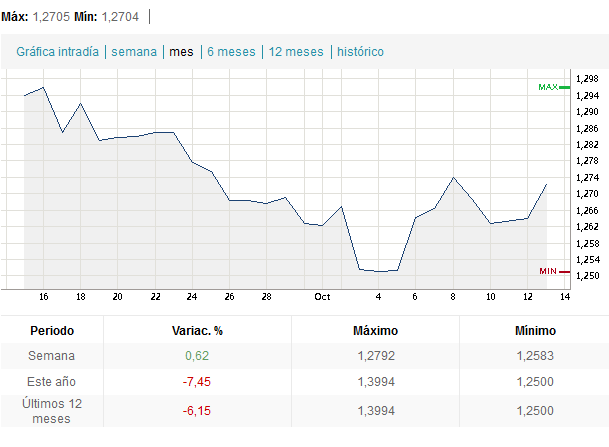Click the Máximo column header
609x447 pixels.
click(376, 331)
